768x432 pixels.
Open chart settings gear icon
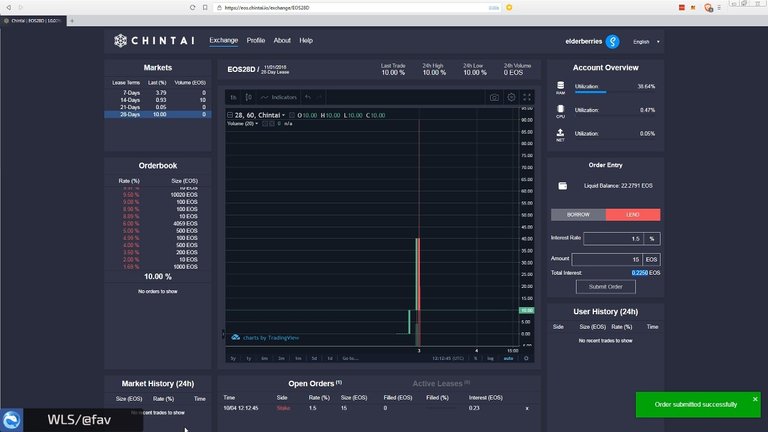pos(511,97)
